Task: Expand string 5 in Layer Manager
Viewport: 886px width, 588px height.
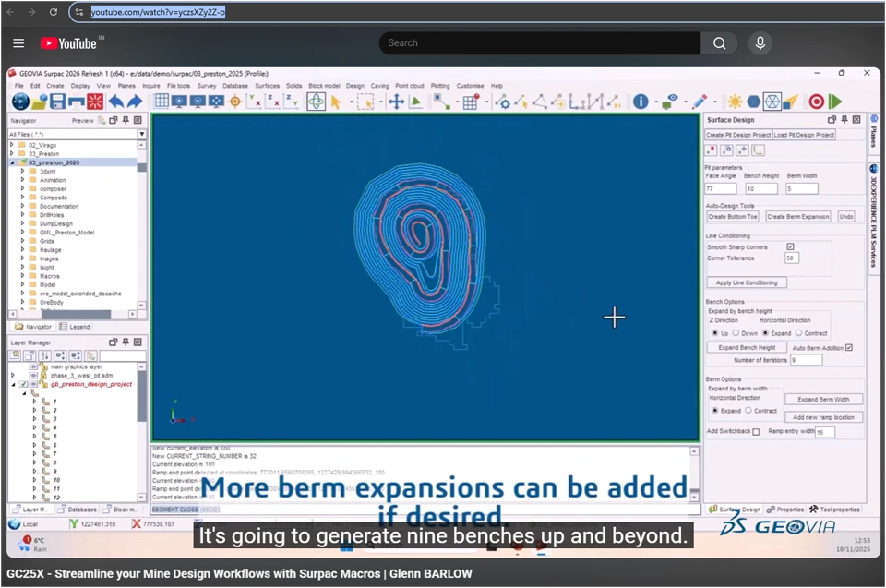Action: tap(34, 436)
